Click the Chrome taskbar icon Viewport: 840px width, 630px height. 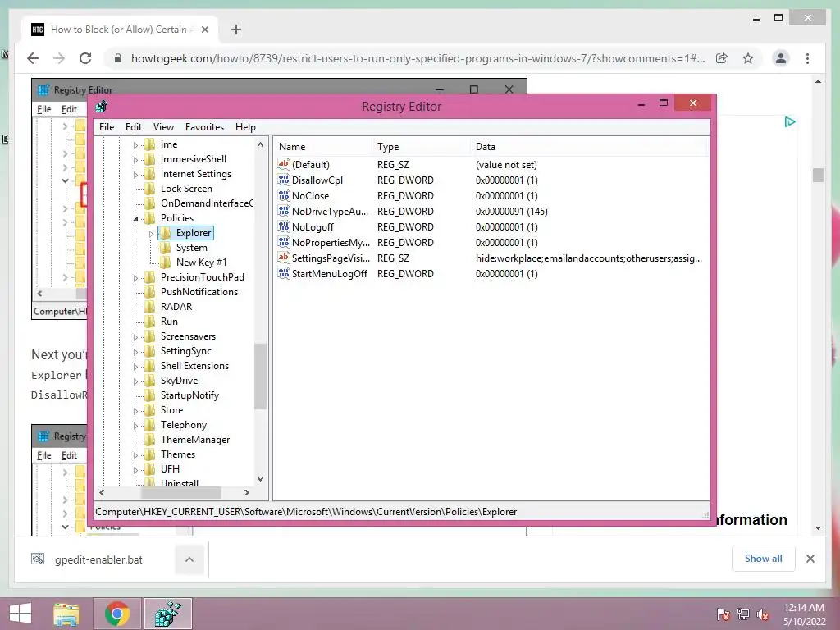(x=116, y=614)
